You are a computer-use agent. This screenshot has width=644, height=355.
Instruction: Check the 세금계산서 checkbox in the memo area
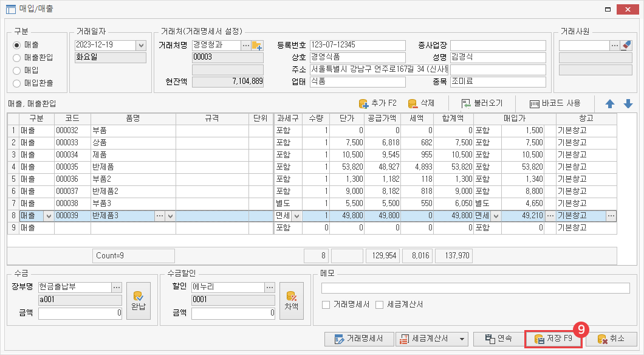(380, 305)
